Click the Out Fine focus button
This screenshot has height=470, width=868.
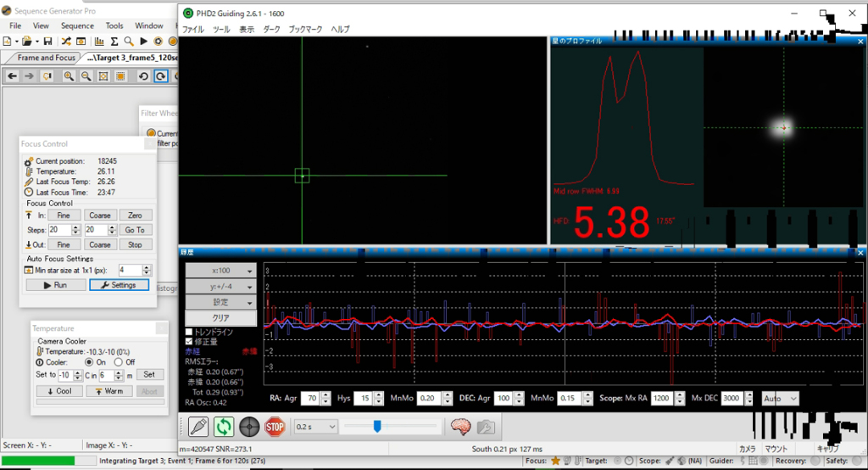tap(64, 244)
